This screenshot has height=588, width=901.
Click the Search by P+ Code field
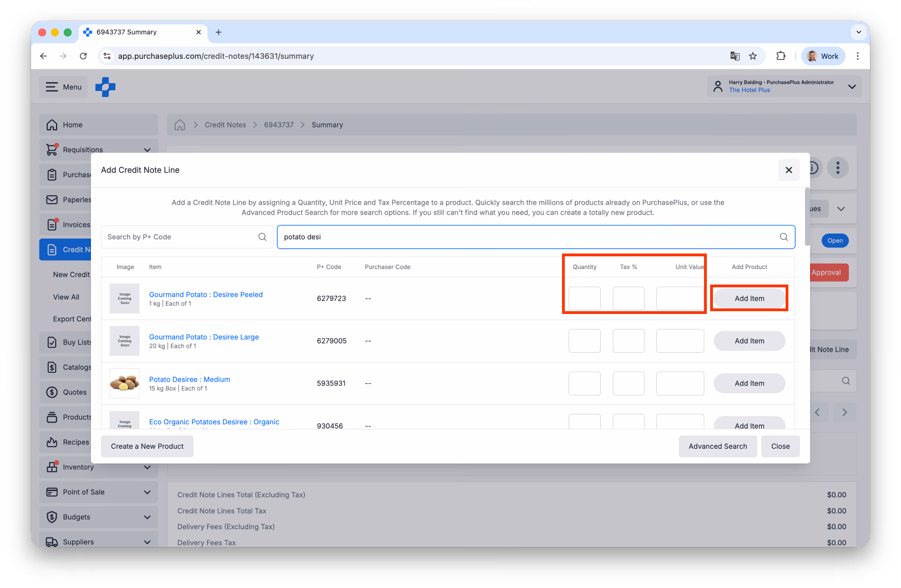click(x=187, y=237)
